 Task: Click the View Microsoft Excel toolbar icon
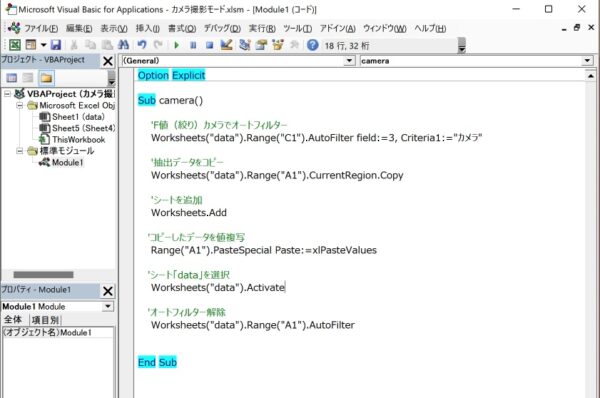tap(15, 45)
